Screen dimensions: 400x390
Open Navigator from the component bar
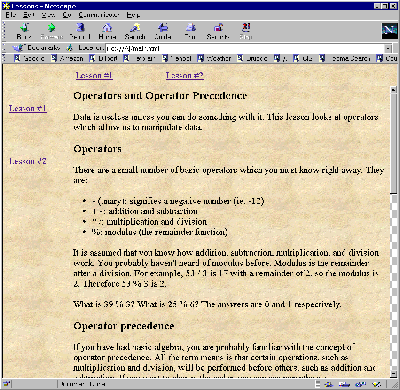click(x=328, y=385)
